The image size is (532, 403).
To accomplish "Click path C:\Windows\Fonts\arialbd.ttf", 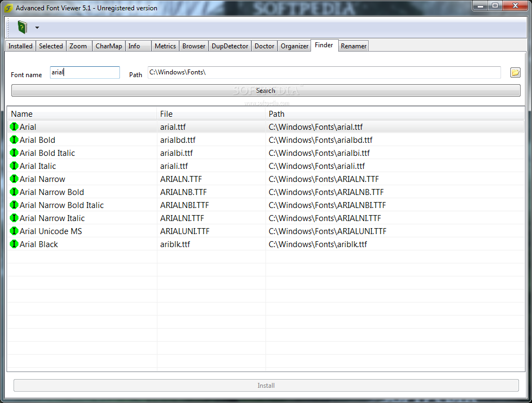I will coord(321,140).
